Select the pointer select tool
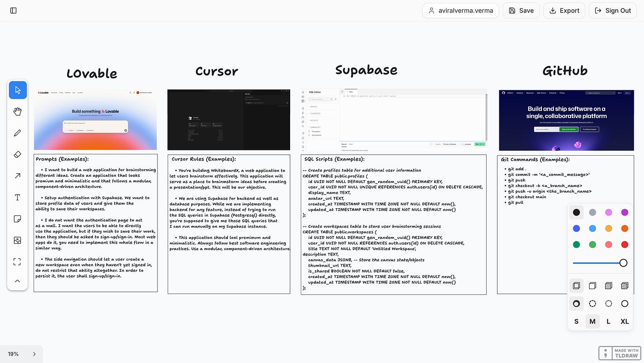The image size is (644, 363). click(x=18, y=90)
